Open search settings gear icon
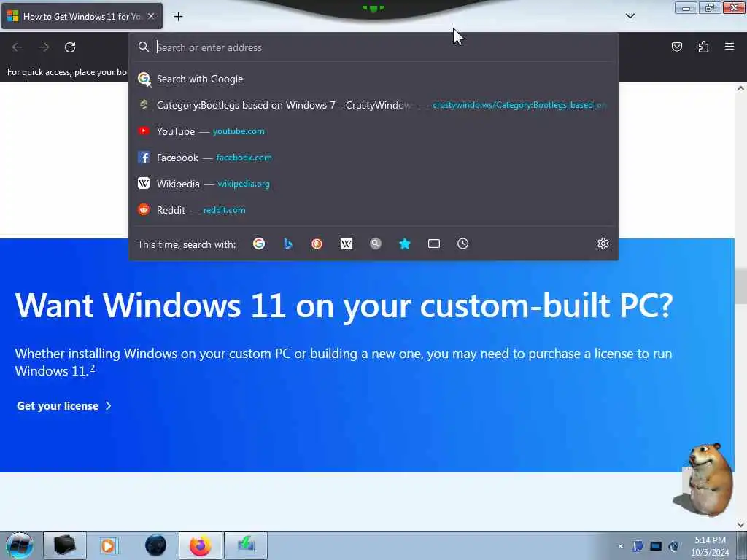Viewport: 747px width, 560px height. pos(603,244)
